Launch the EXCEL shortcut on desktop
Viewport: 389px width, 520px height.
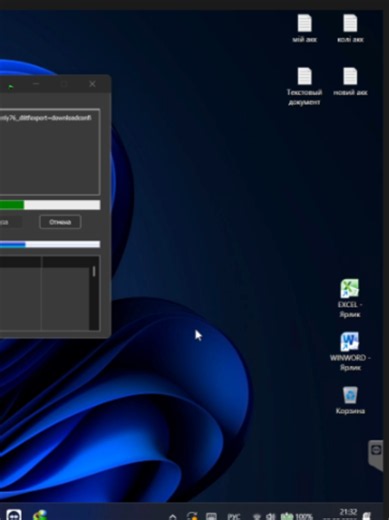point(349,298)
